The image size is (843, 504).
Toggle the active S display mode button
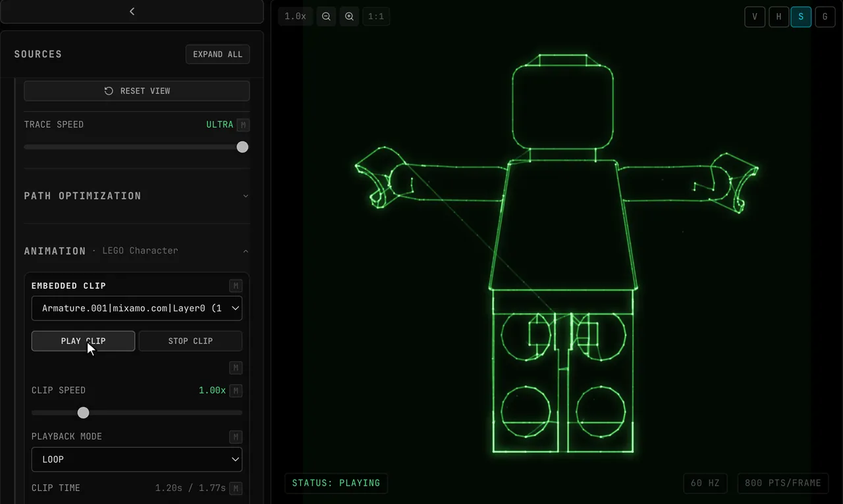tap(802, 17)
